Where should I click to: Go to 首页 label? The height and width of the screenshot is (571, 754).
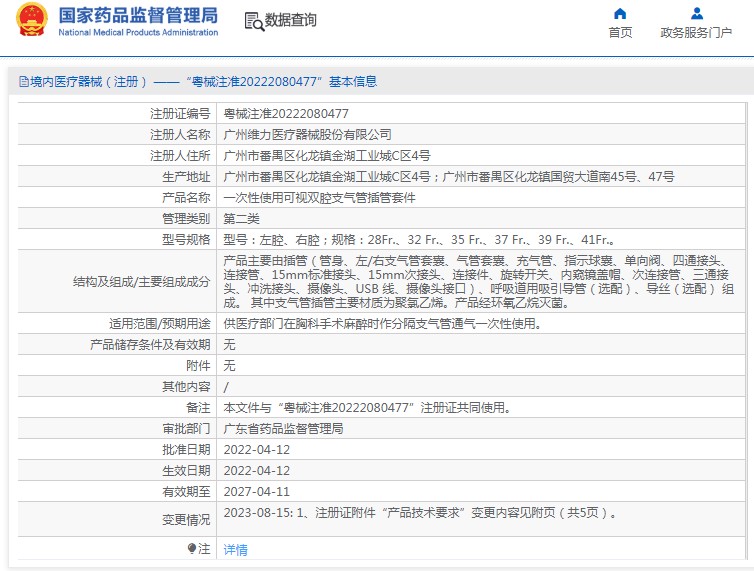(x=620, y=32)
